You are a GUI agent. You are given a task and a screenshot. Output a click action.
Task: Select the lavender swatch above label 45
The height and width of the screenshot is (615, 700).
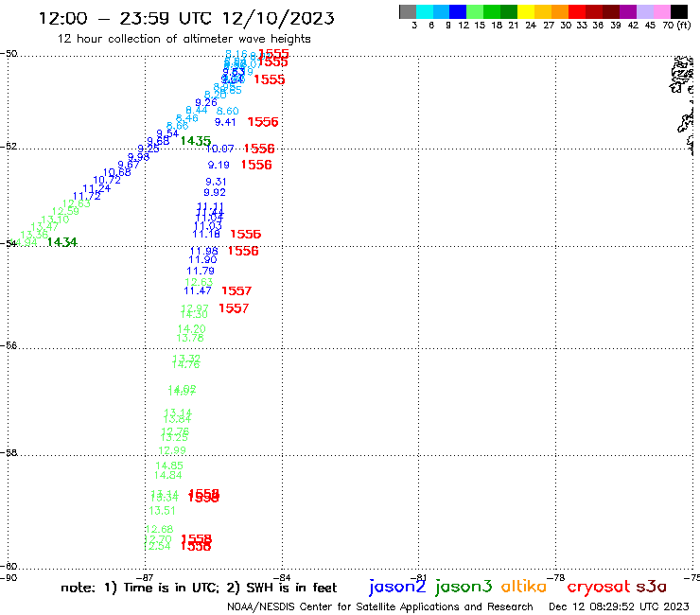[644, 11]
